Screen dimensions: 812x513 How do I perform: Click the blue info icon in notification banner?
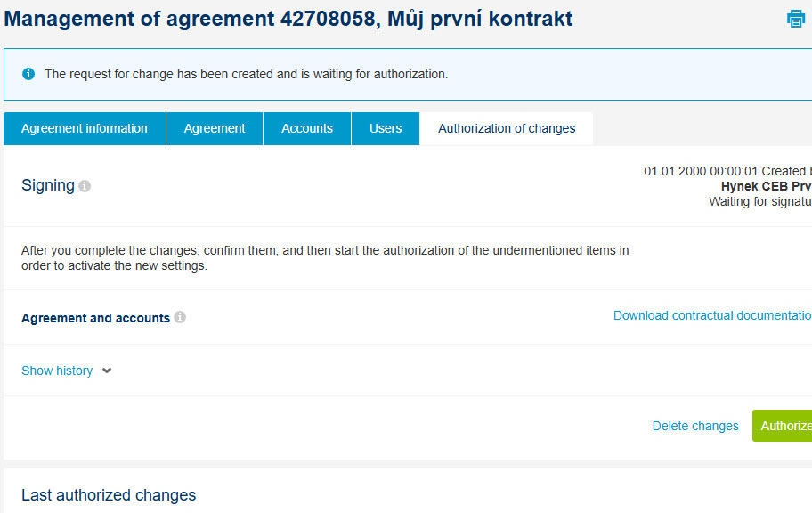pos(28,74)
